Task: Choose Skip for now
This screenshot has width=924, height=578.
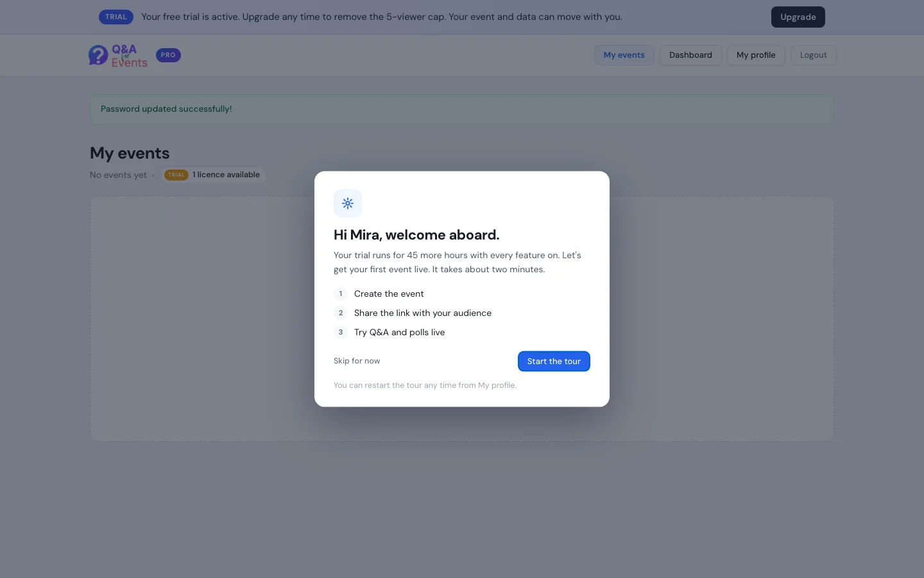Action: point(357,361)
